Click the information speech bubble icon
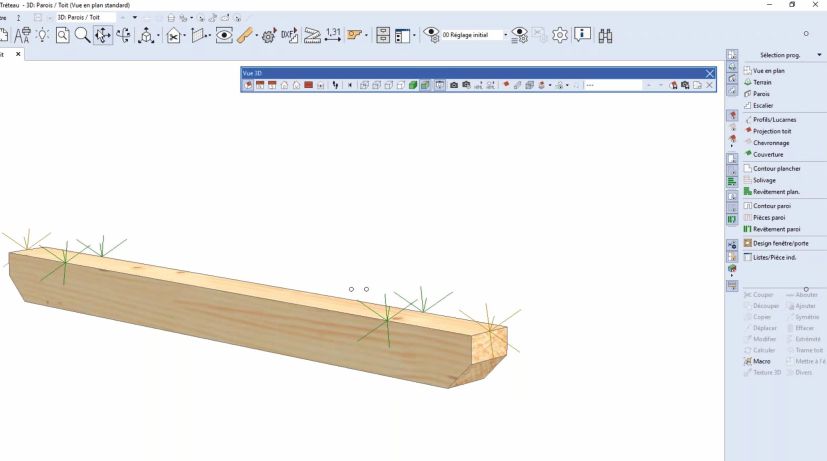The width and height of the screenshot is (827, 461). (x=582, y=35)
